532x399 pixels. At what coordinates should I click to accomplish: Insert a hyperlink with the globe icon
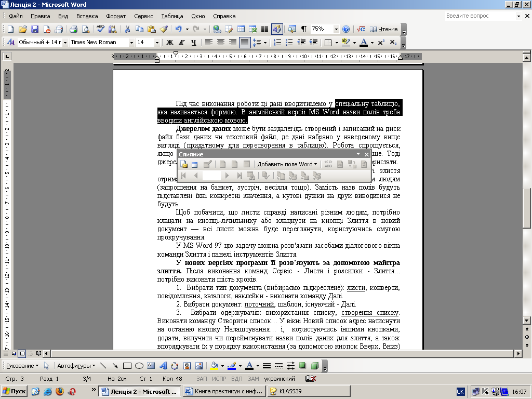pyautogui.click(x=217, y=29)
